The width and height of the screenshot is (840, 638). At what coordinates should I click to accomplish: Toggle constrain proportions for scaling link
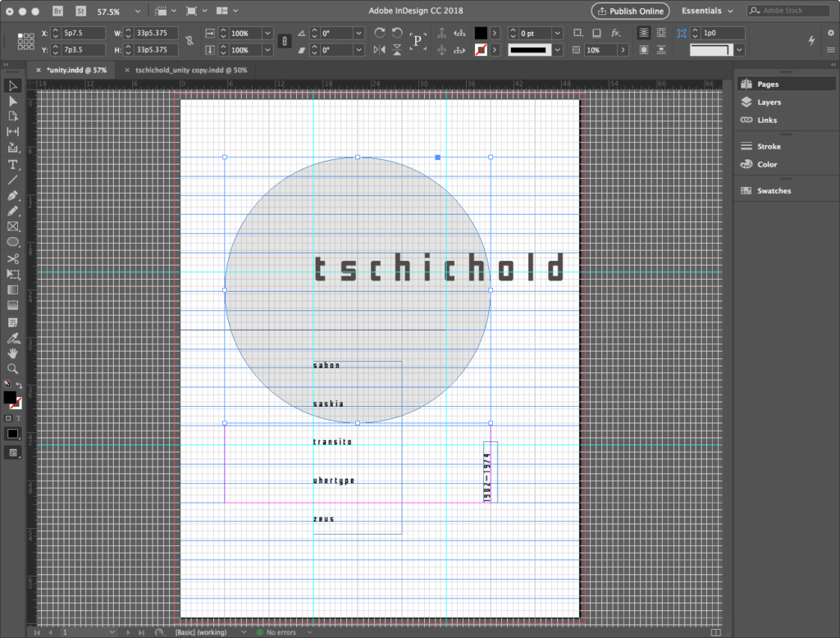(285, 41)
